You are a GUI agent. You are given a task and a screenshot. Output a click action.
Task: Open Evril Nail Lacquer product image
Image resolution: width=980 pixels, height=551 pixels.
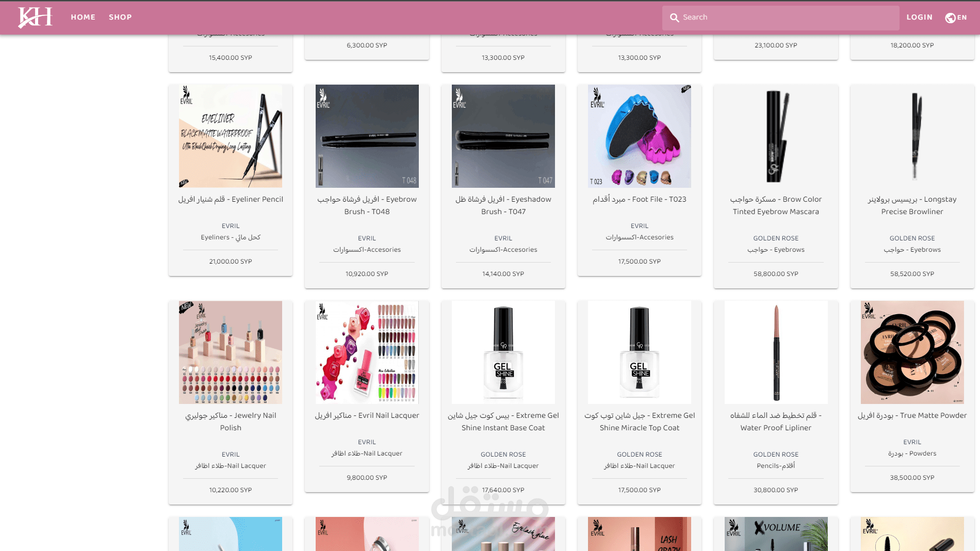(x=367, y=352)
